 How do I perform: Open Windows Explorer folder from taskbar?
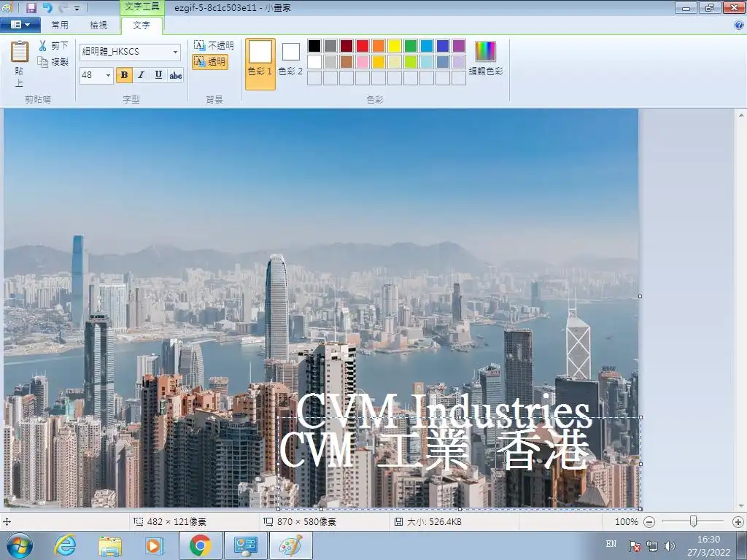pyautogui.click(x=110, y=545)
